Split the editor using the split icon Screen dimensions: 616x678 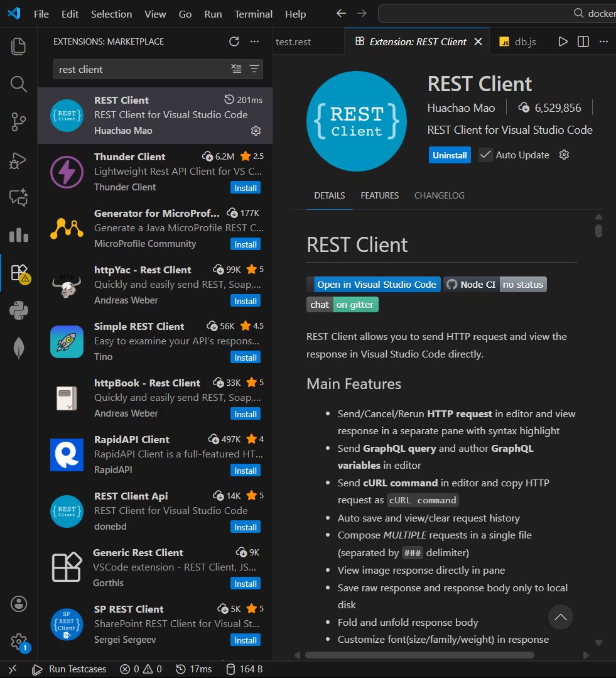click(583, 41)
